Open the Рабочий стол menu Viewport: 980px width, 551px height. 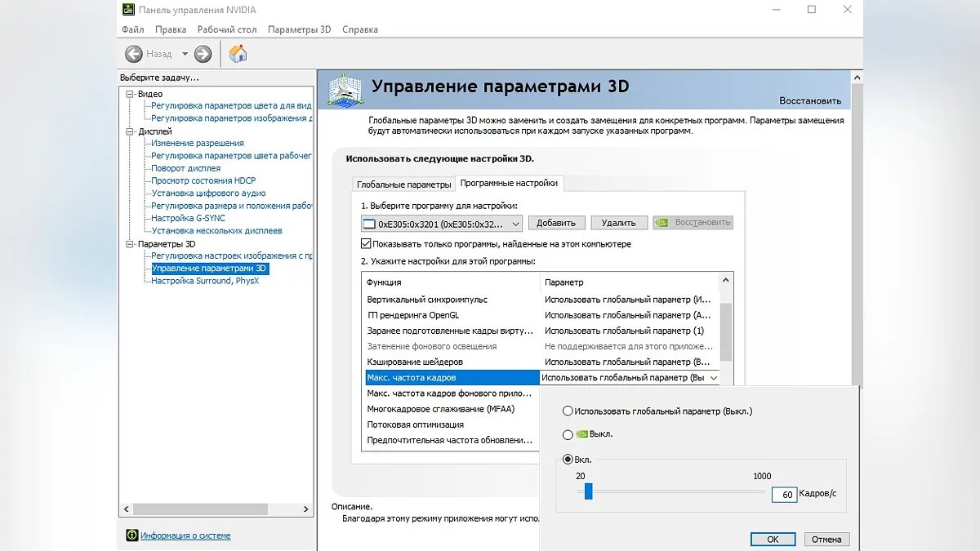[227, 29]
